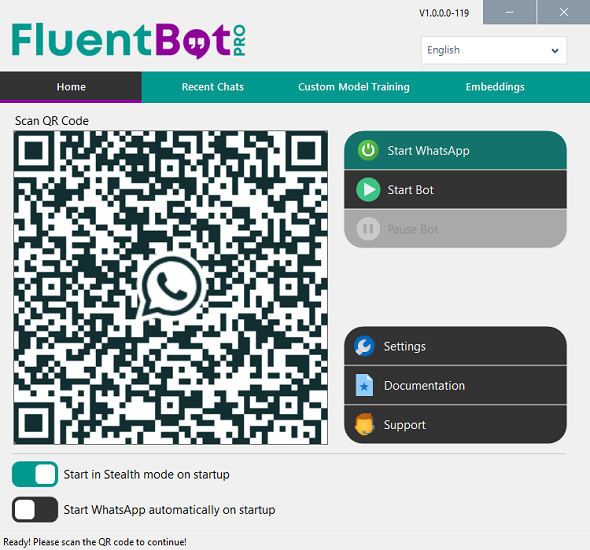
Task: Click the Scan QR Code label
Action: pyautogui.click(x=52, y=121)
